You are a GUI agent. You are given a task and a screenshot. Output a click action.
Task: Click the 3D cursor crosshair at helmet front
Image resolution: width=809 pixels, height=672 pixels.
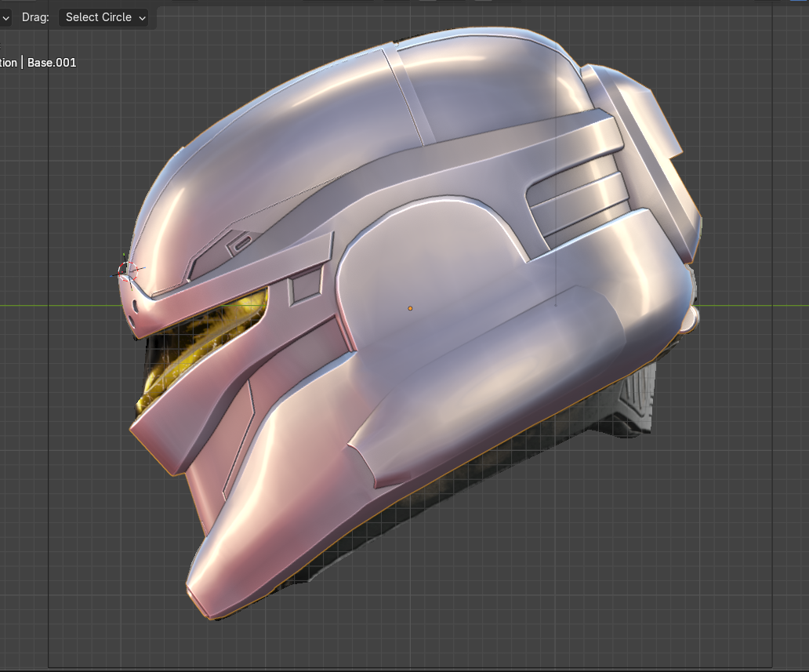(127, 271)
